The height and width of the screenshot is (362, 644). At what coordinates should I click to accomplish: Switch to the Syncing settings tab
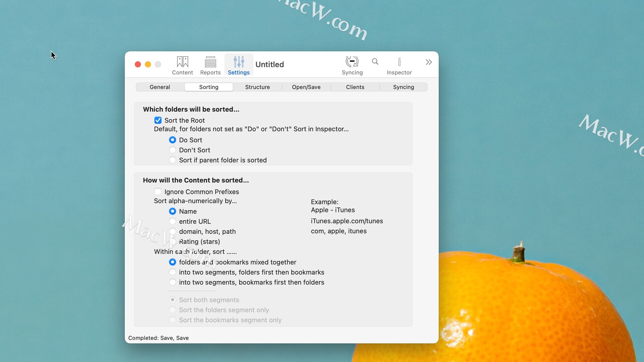click(x=404, y=87)
